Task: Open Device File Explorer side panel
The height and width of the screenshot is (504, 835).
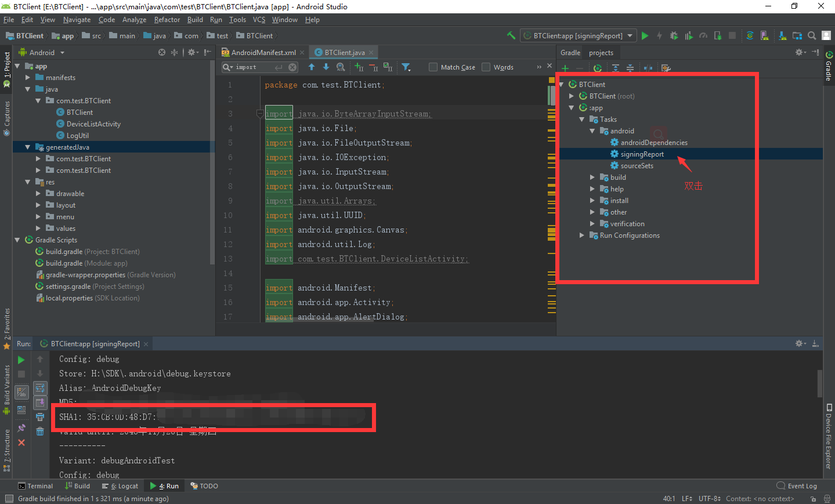Action: click(829, 436)
